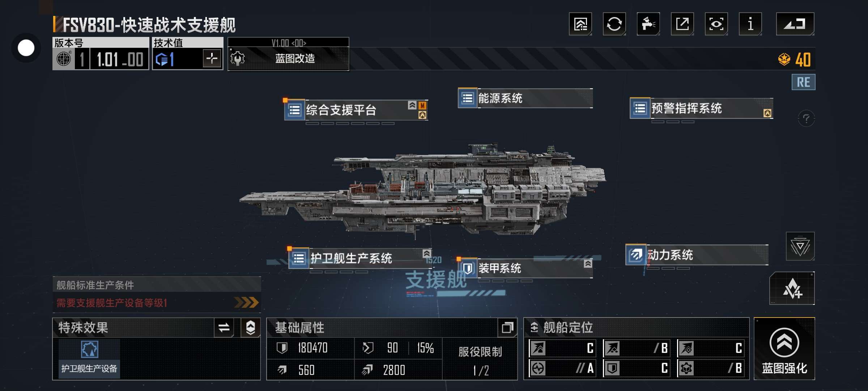Click the 蓝图强化 button
This screenshot has width=868, height=391.
(x=784, y=349)
